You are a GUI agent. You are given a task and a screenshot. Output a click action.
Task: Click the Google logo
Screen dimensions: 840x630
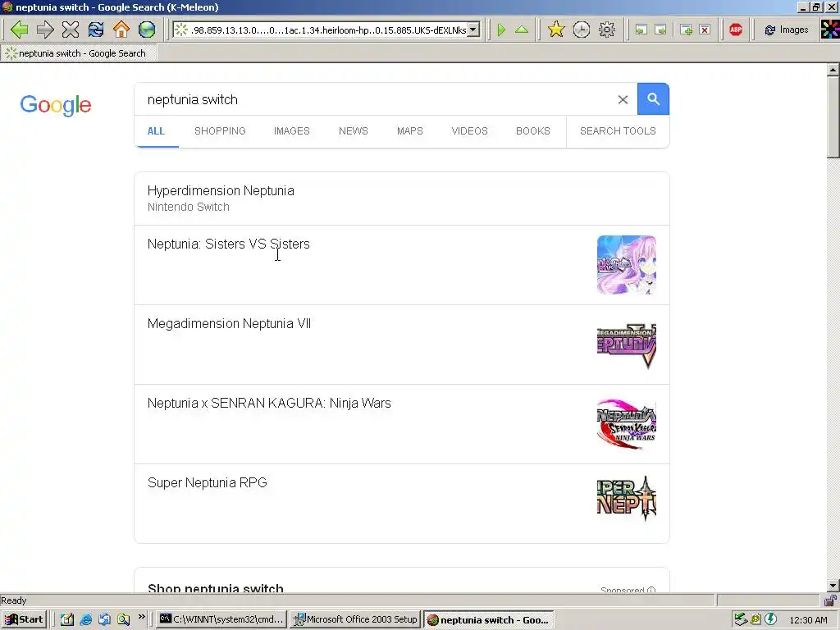coord(56,105)
